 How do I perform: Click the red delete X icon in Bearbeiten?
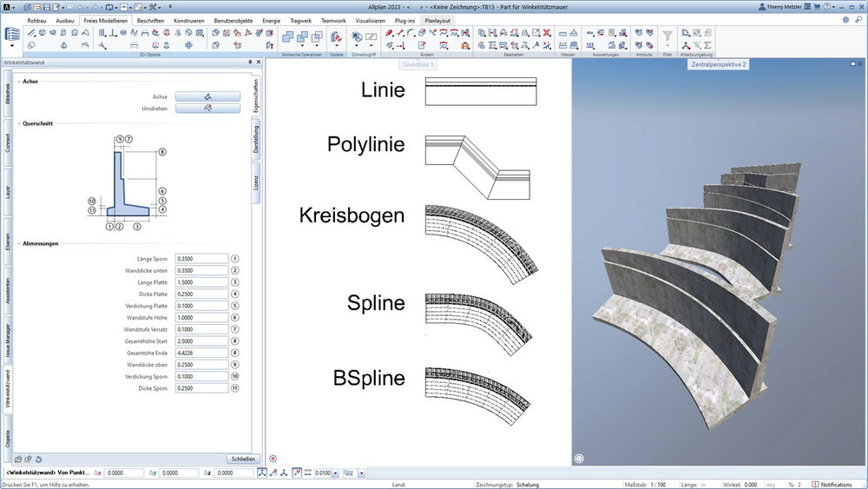coord(546,33)
